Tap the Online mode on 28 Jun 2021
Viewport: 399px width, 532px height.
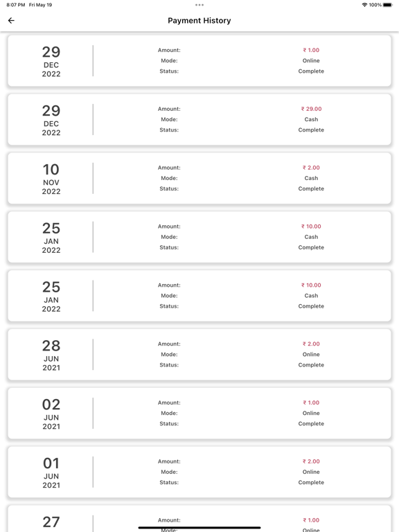[x=311, y=355]
